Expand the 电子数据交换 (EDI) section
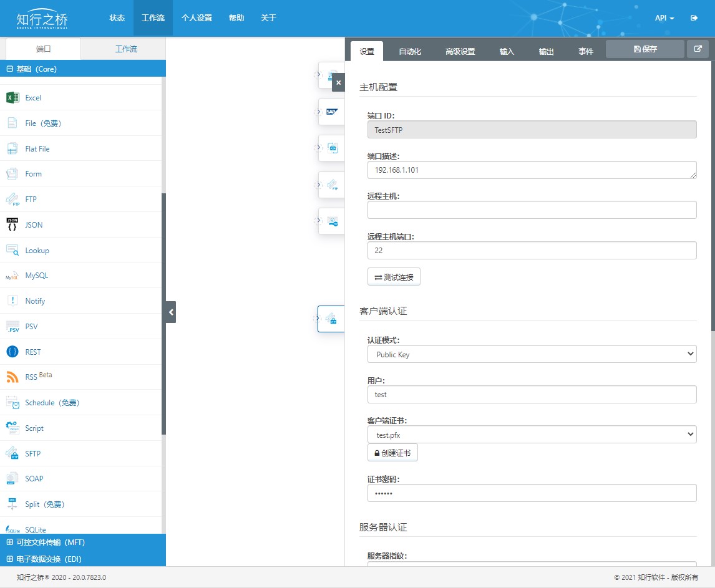 pos(9,559)
